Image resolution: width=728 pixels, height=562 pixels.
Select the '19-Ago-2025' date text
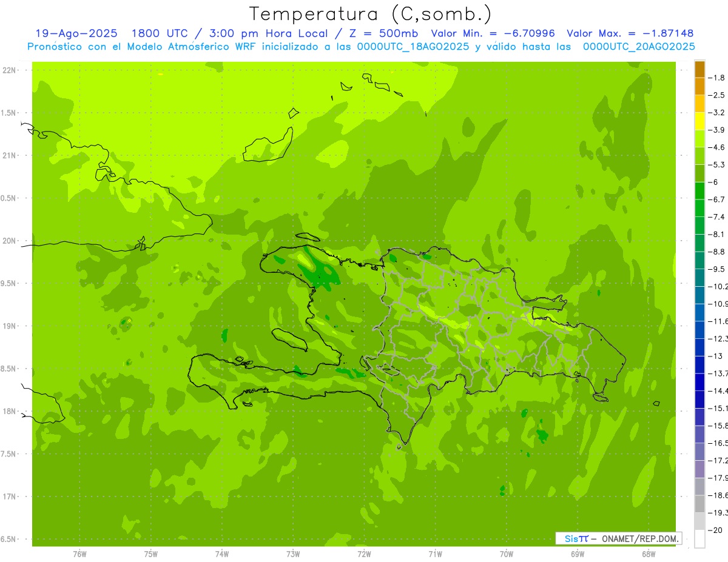coord(76,33)
